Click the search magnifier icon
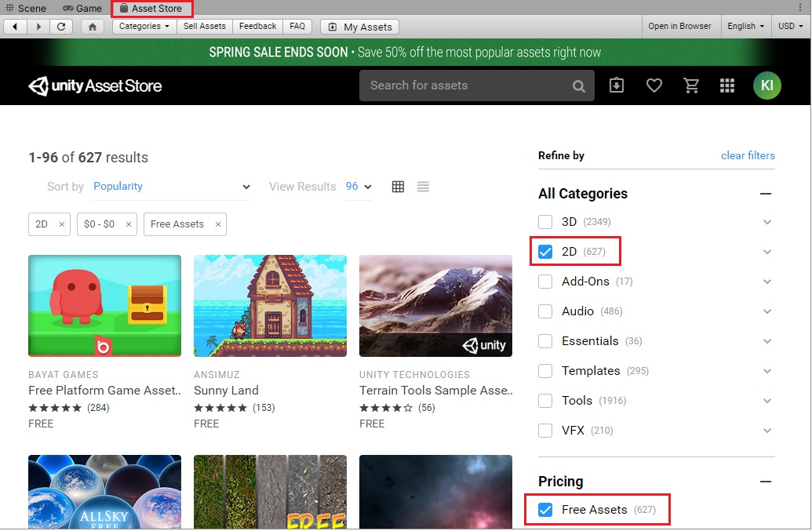 click(x=578, y=86)
